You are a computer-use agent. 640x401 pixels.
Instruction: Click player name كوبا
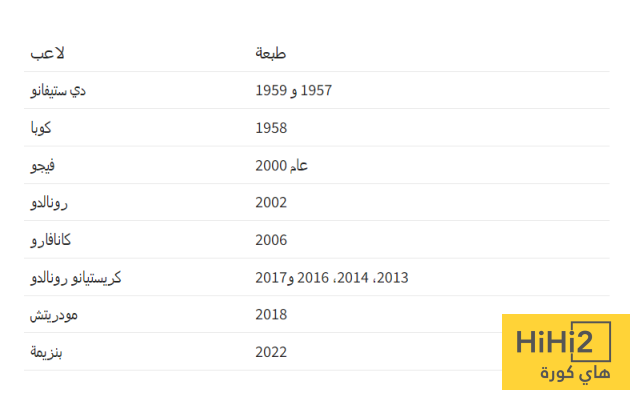[41, 128]
